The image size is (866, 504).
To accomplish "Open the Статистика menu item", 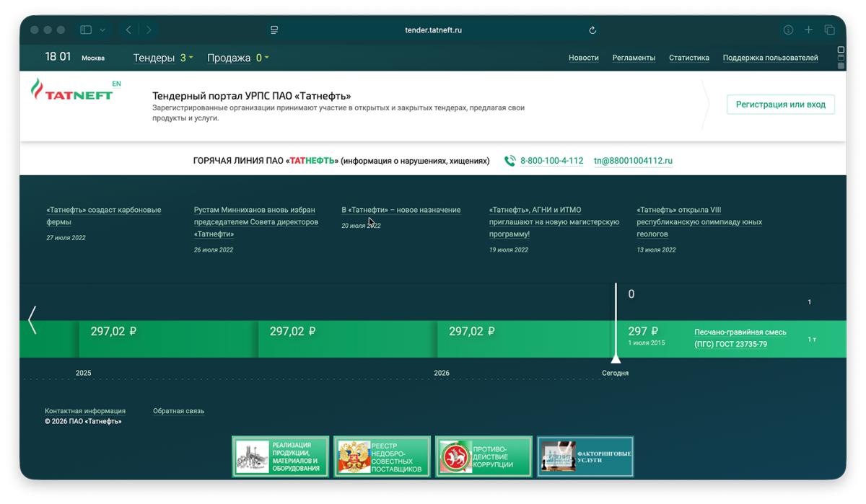I will [x=689, y=58].
